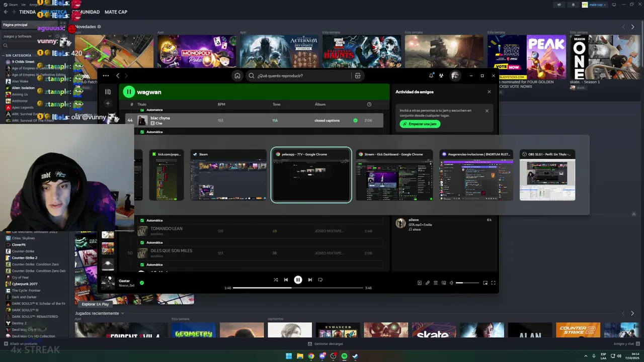Collapse Your Library in Spotify sidebar

pyautogui.click(x=108, y=92)
